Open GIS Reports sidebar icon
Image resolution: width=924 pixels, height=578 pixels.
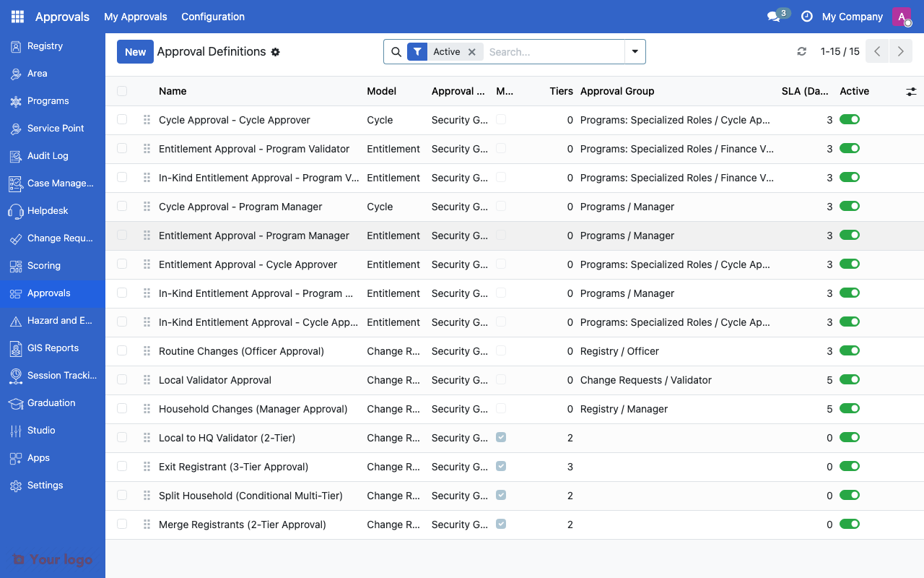[16, 348]
